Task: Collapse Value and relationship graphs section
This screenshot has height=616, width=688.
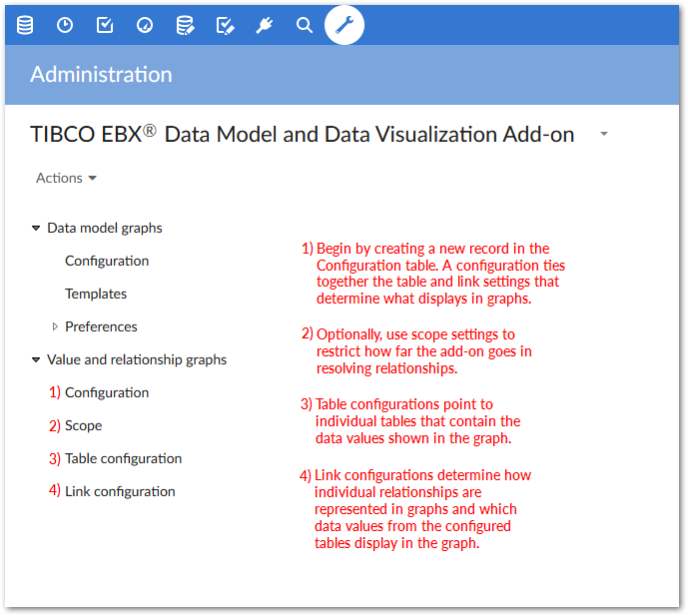Action: (x=36, y=359)
